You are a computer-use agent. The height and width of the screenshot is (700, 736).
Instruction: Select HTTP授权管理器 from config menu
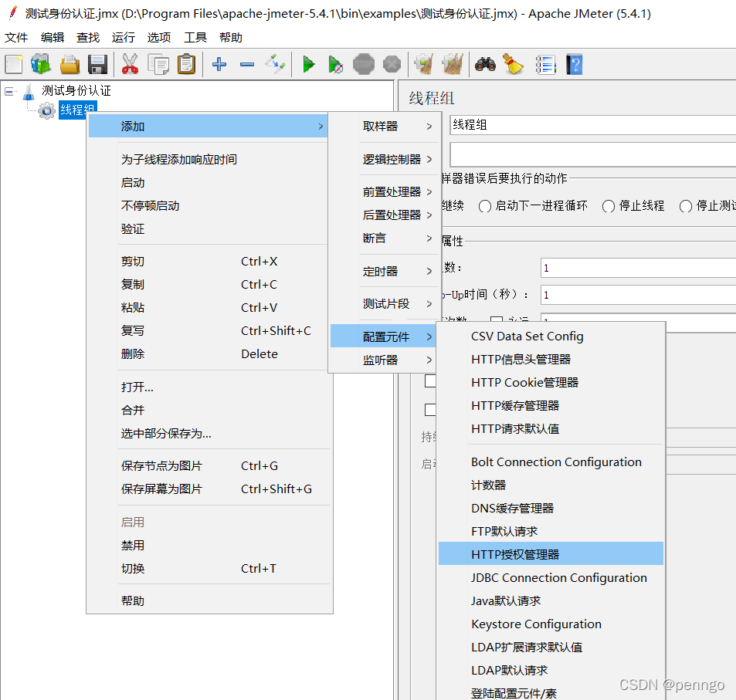coord(551,554)
